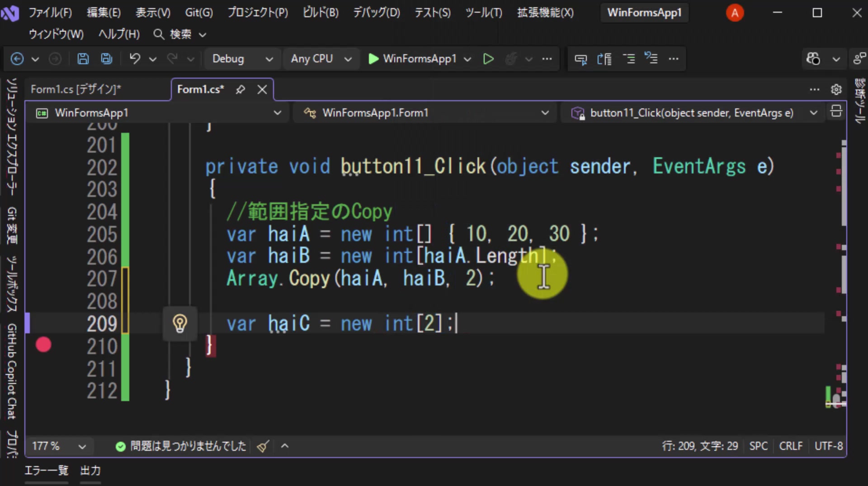Open the 出力 panel tab

(90, 471)
